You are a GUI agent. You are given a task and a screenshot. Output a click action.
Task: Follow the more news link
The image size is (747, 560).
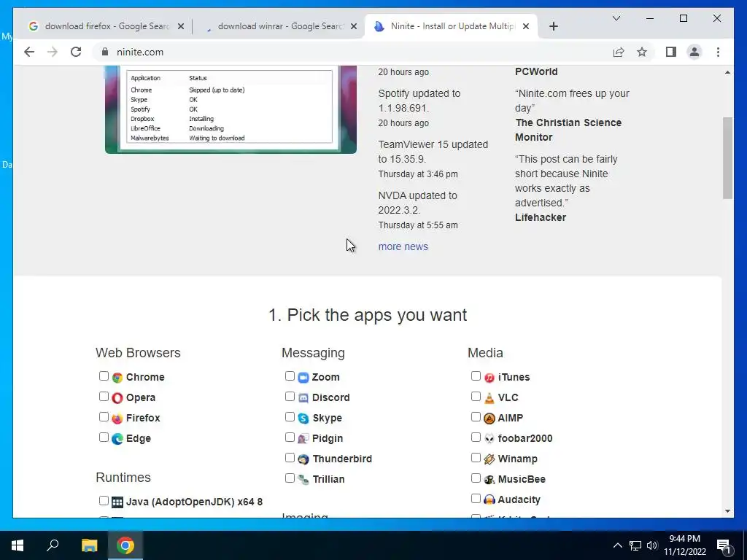click(x=403, y=246)
